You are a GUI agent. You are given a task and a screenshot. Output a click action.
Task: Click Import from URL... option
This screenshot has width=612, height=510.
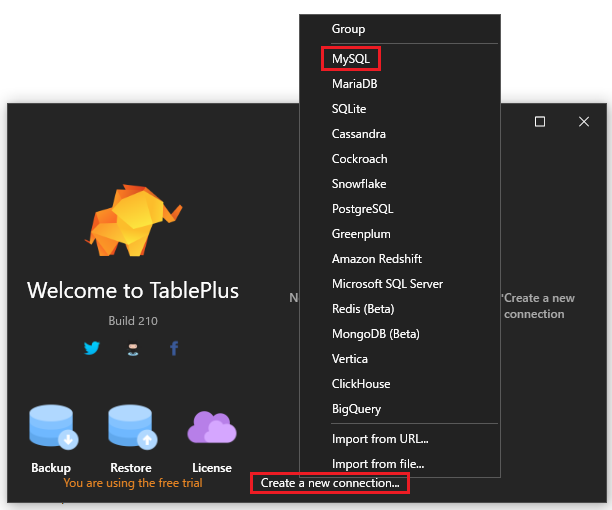click(x=400, y=439)
